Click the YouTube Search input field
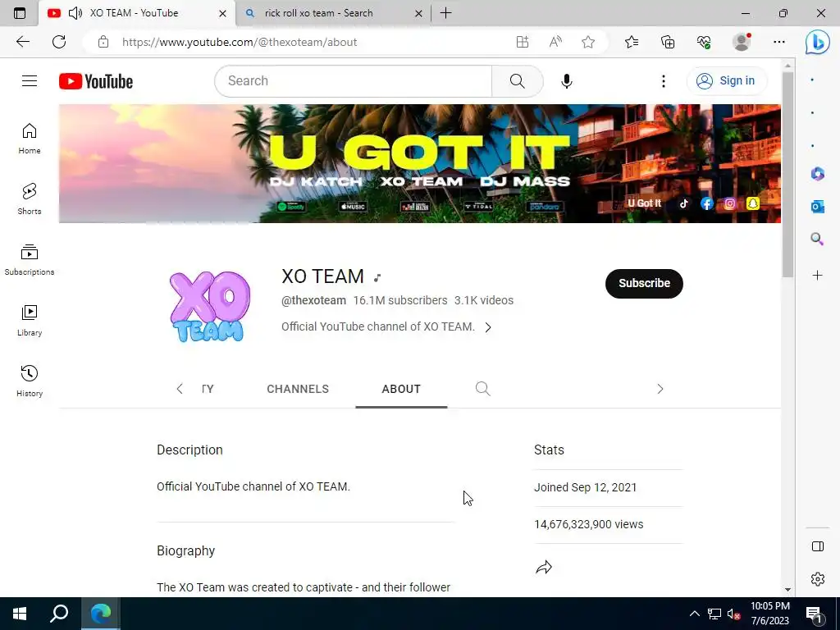 pyautogui.click(x=354, y=81)
